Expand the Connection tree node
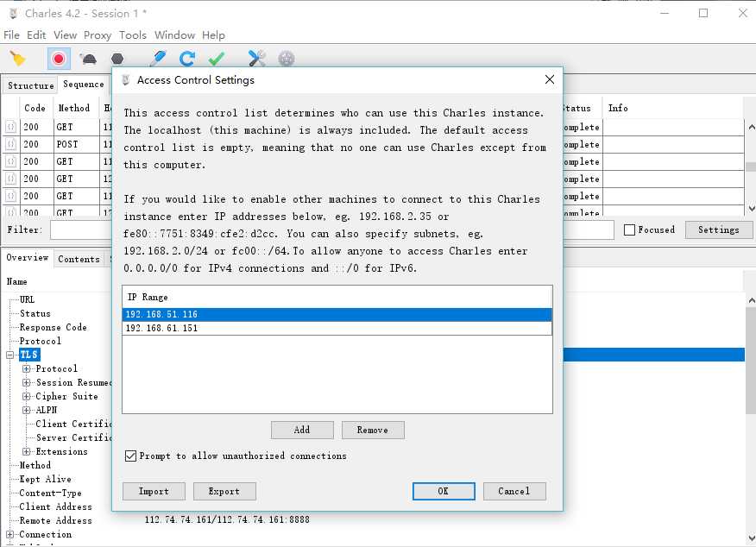The width and height of the screenshot is (756, 547). tap(9, 534)
